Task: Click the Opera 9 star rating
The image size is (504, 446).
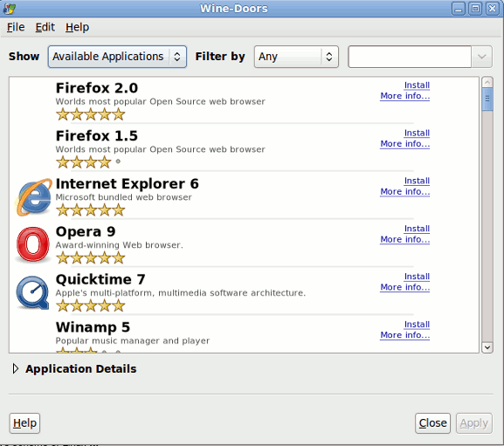Action: point(90,257)
